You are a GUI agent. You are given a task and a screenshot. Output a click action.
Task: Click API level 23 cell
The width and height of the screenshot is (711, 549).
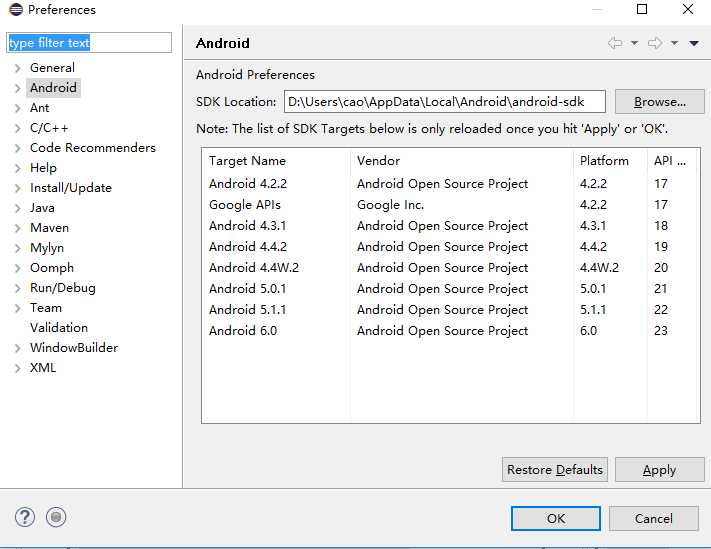pyautogui.click(x=661, y=330)
